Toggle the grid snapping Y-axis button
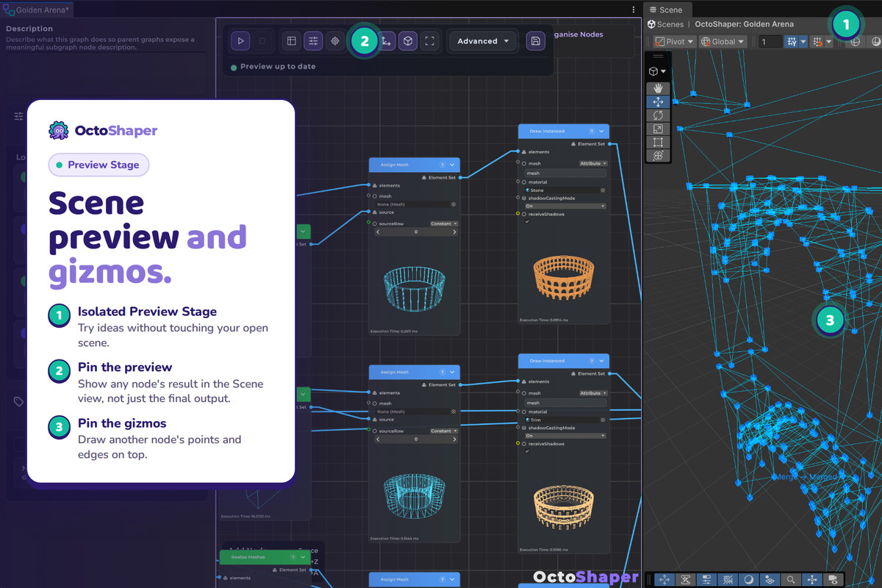Screen dimensions: 882x588 (792, 42)
